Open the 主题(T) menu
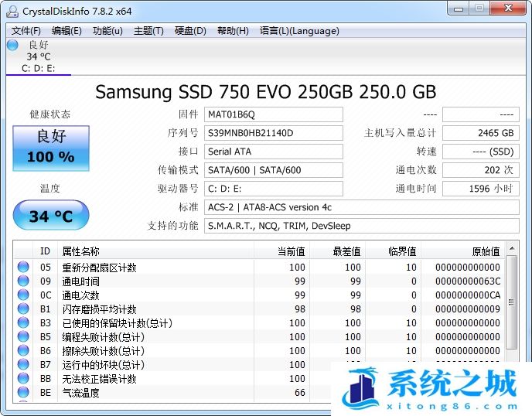The image size is (532, 416). click(148, 31)
